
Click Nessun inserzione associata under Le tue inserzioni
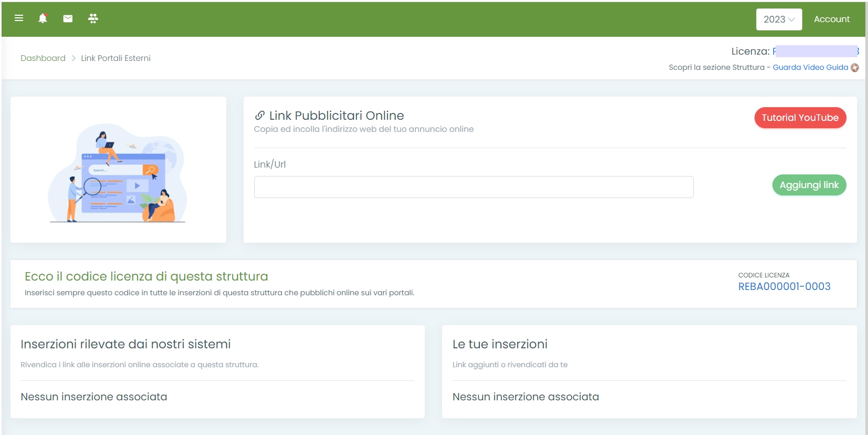point(526,397)
